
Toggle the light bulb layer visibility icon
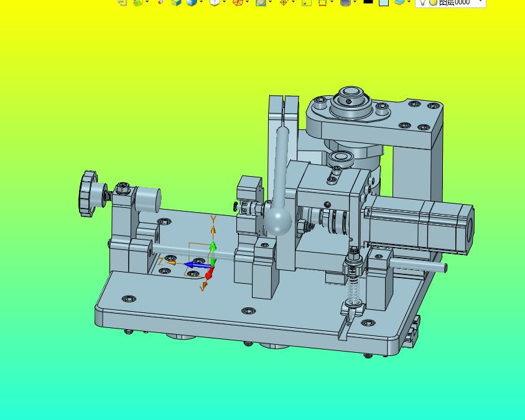[x=422, y=2]
